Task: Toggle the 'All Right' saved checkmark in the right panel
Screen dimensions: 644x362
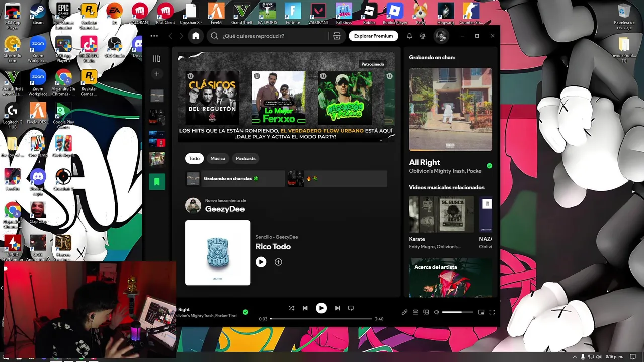Action: pos(489,166)
